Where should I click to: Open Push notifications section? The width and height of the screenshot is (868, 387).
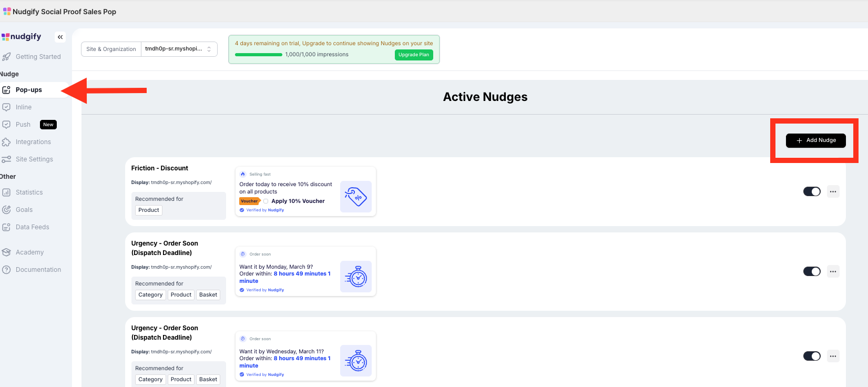tap(23, 125)
